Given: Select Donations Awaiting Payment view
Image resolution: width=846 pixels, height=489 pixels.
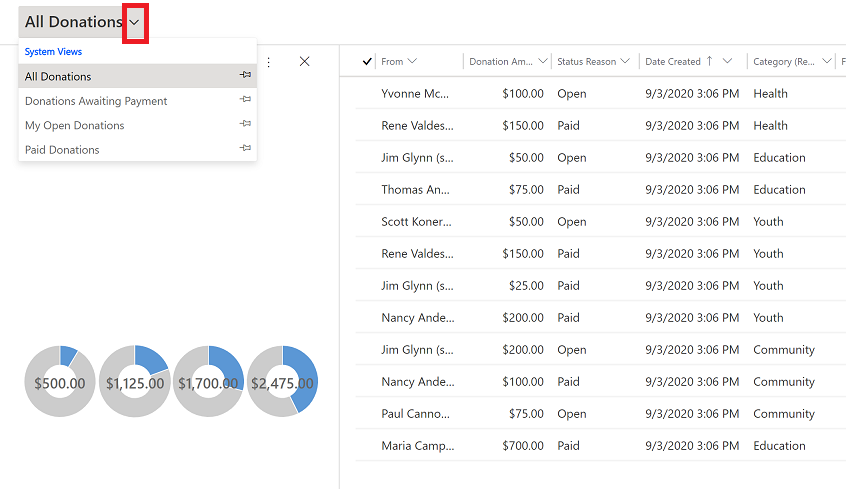Looking at the screenshot, I should coord(96,101).
